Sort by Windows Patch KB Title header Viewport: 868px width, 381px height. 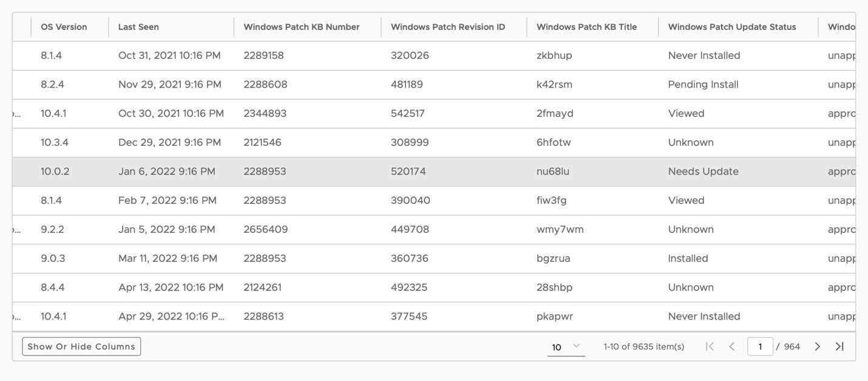point(587,27)
